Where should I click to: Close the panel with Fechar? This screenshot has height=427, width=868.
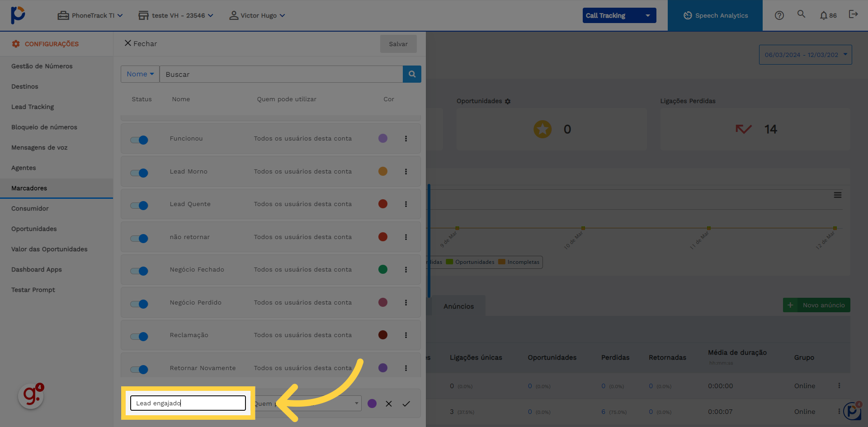pos(141,43)
